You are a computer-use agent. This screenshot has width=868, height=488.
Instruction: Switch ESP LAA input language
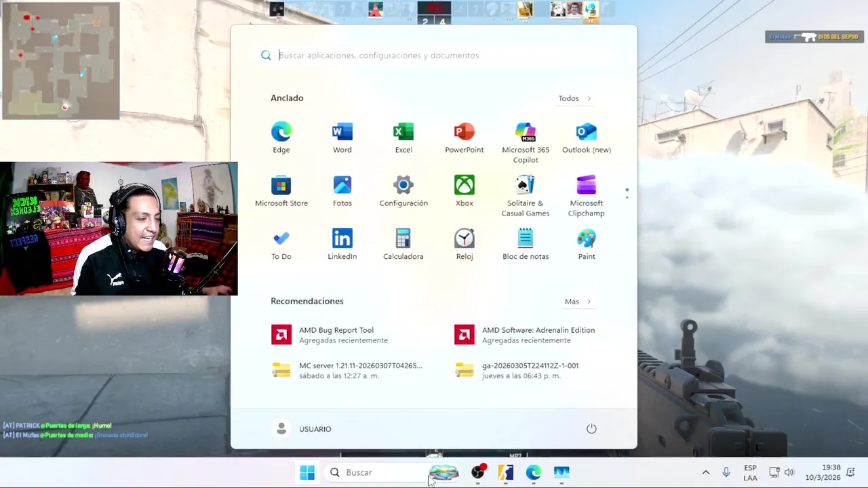pos(750,472)
